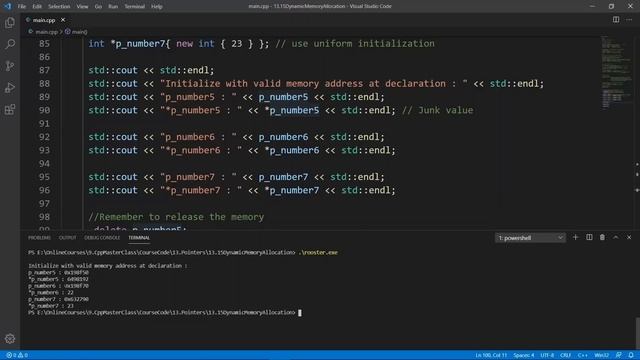640x360 pixels.
Task: Split the terminal panel
Action: coord(589,237)
